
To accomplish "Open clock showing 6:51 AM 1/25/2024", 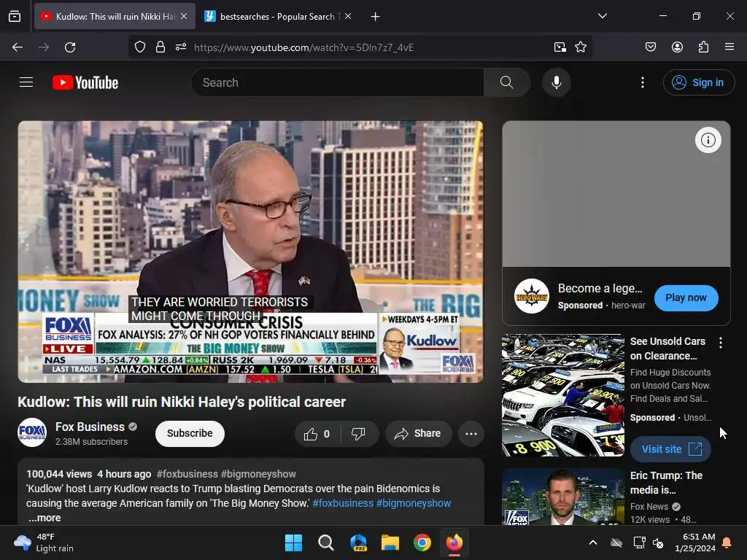I will click(694, 542).
